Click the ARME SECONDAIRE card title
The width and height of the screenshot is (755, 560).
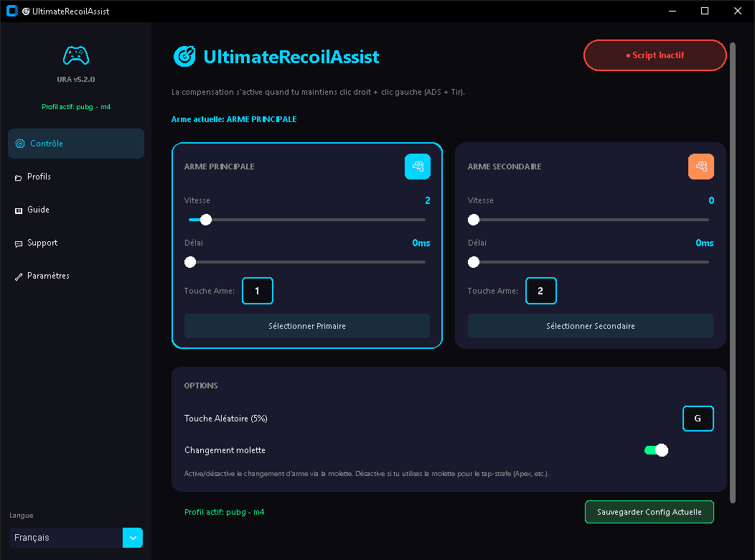pyautogui.click(x=504, y=167)
